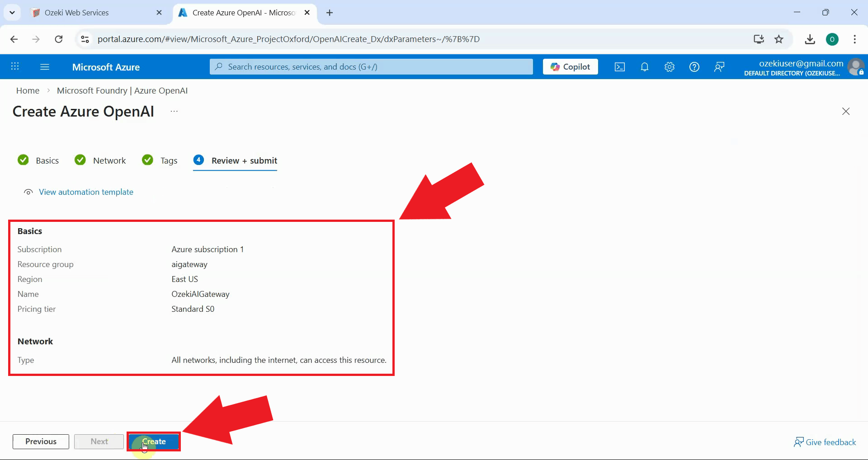Open Copilot in the Azure toolbar
The height and width of the screenshot is (460, 868).
570,66
